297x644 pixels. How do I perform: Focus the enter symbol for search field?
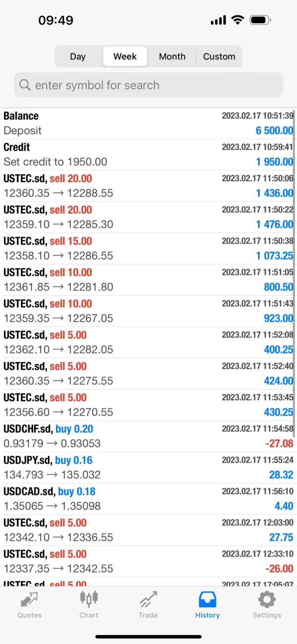pyautogui.click(x=153, y=85)
